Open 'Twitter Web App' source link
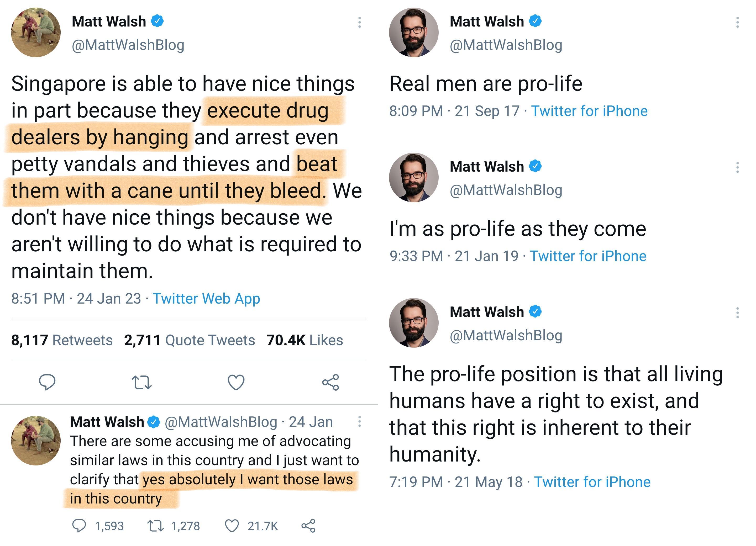Image resolution: width=756 pixels, height=546 pixels. [206, 299]
